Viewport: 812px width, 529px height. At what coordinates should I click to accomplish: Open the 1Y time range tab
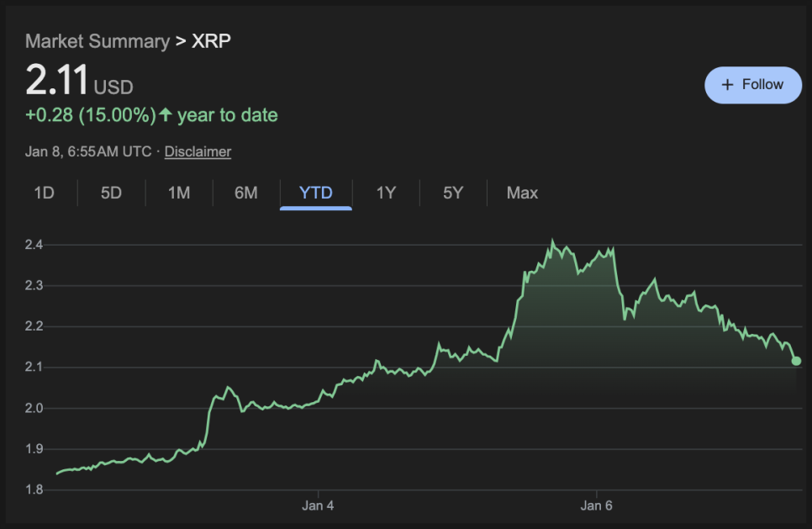point(386,193)
